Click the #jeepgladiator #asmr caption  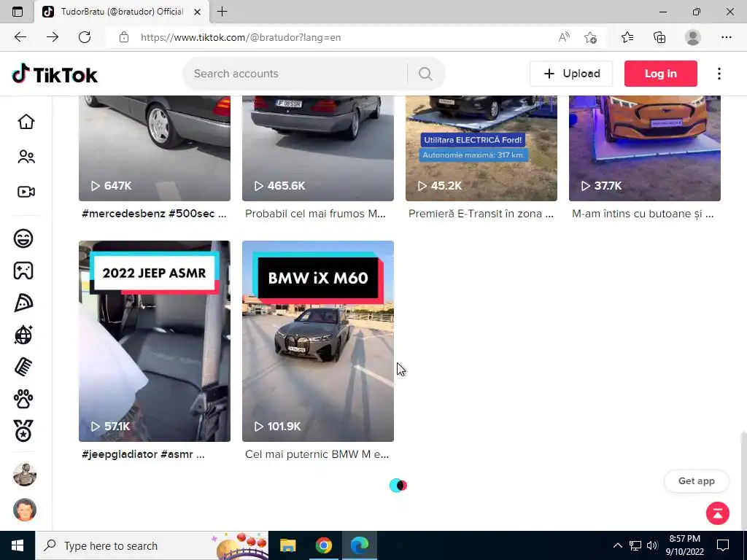143,454
